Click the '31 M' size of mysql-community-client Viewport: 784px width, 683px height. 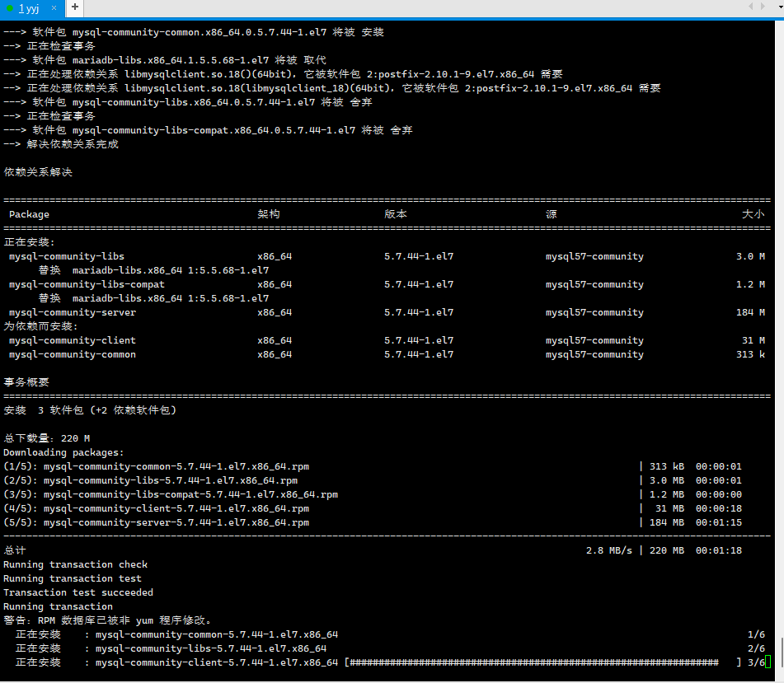tap(753, 340)
